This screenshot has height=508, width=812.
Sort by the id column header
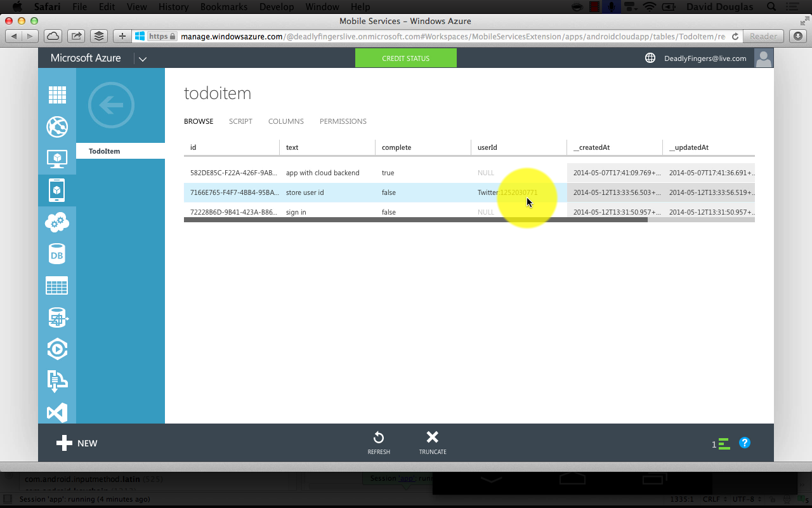pyautogui.click(x=232, y=147)
